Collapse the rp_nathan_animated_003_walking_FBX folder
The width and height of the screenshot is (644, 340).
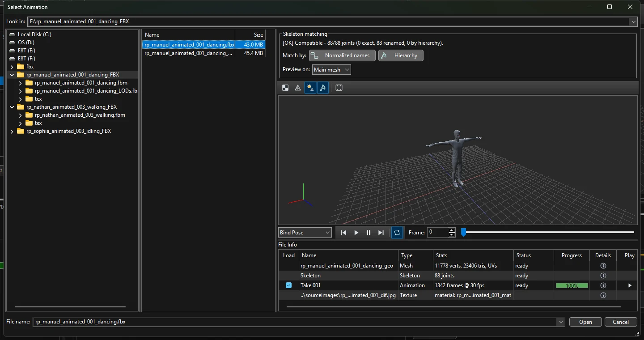pyautogui.click(x=12, y=107)
